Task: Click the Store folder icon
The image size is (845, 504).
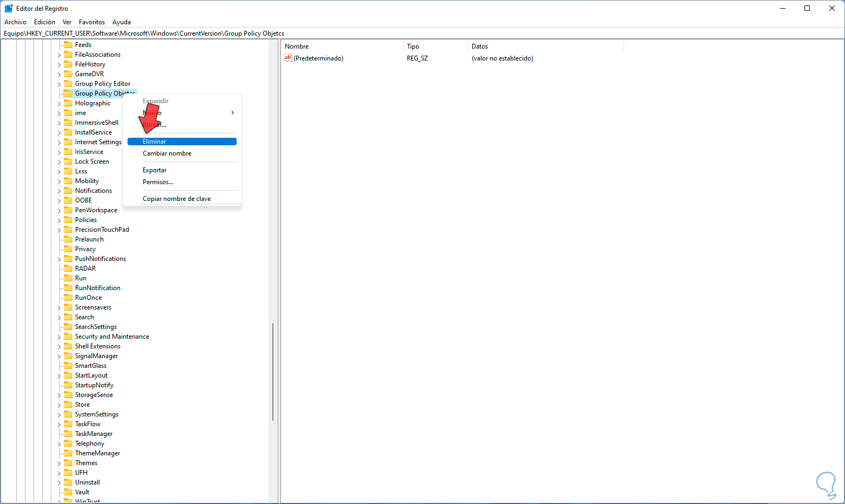Action: coord(68,405)
